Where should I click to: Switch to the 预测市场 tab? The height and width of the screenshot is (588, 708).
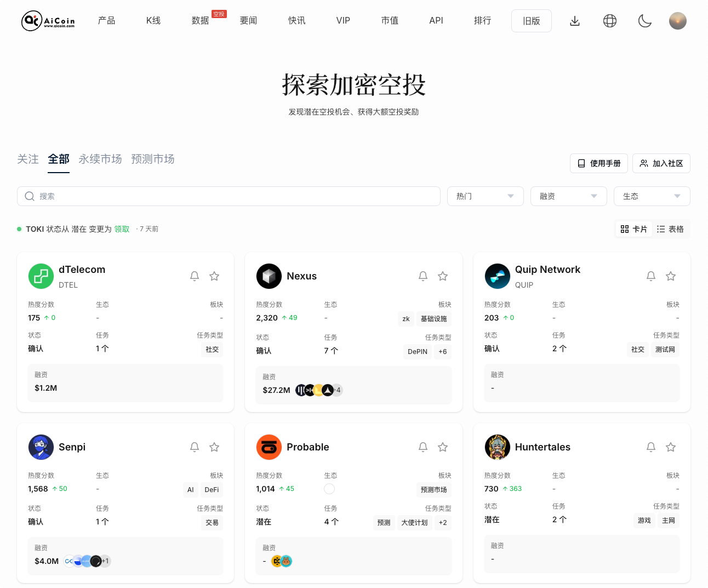153,159
